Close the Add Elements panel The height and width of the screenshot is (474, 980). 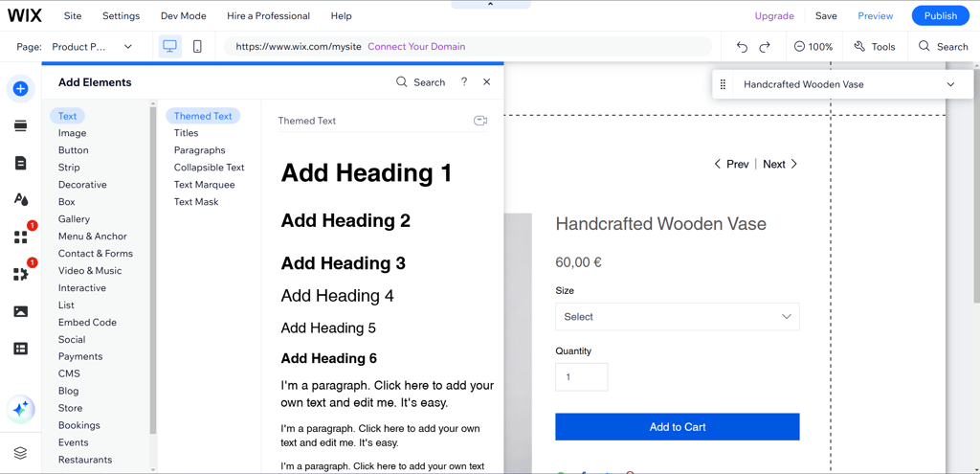[x=487, y=82]
